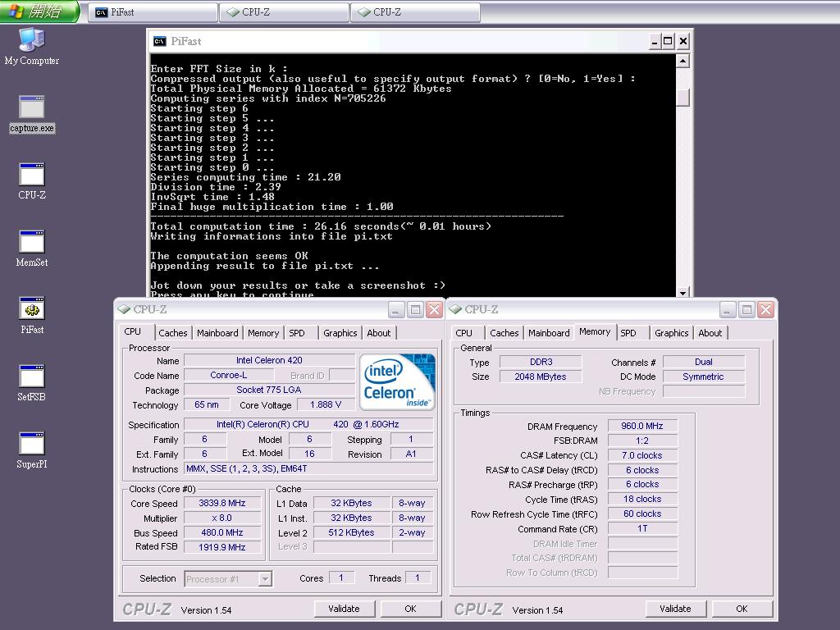Click the Intel Celeron inside logo
Viewport: 840px width, 630px height.
click(x=397, y=381)
